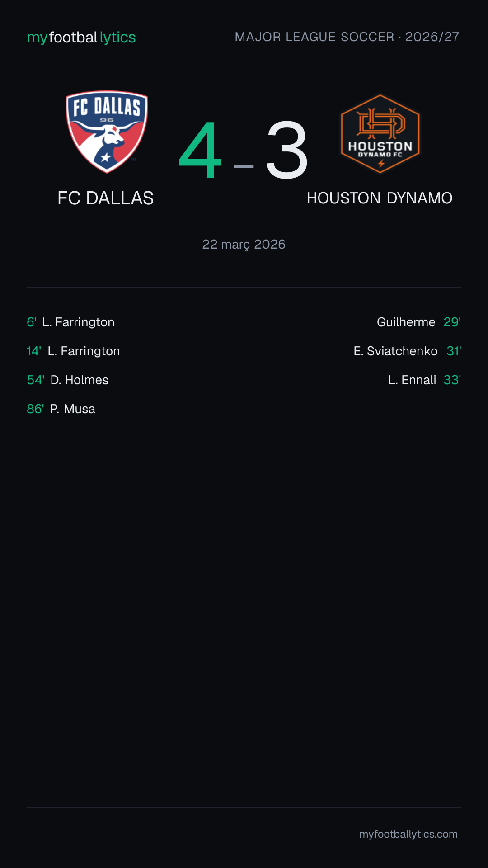488x868 pixels.
Task: Select L. Farrington's 6' goal entry
Action: click(70, 322)
